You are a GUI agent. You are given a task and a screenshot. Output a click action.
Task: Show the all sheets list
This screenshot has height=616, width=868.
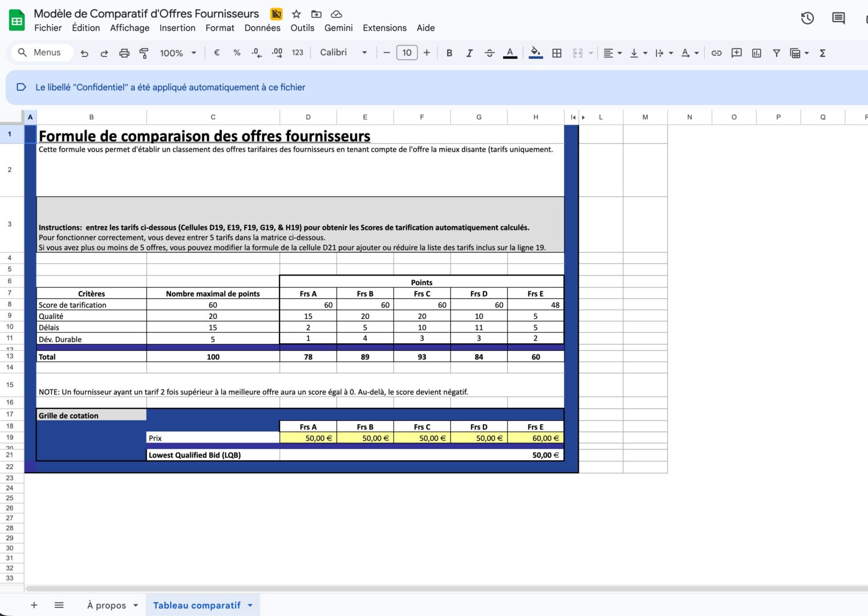tap(59, 605)
